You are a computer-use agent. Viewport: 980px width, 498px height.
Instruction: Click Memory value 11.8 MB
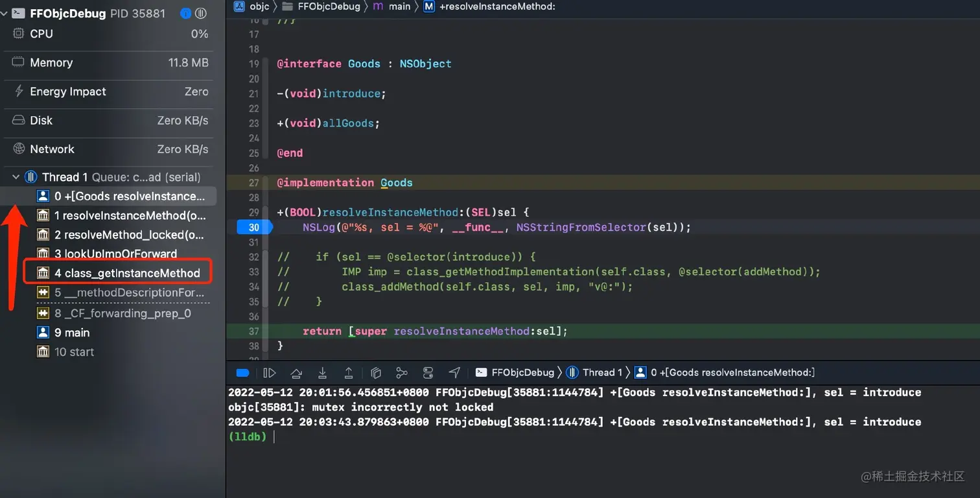coord(188,63)
